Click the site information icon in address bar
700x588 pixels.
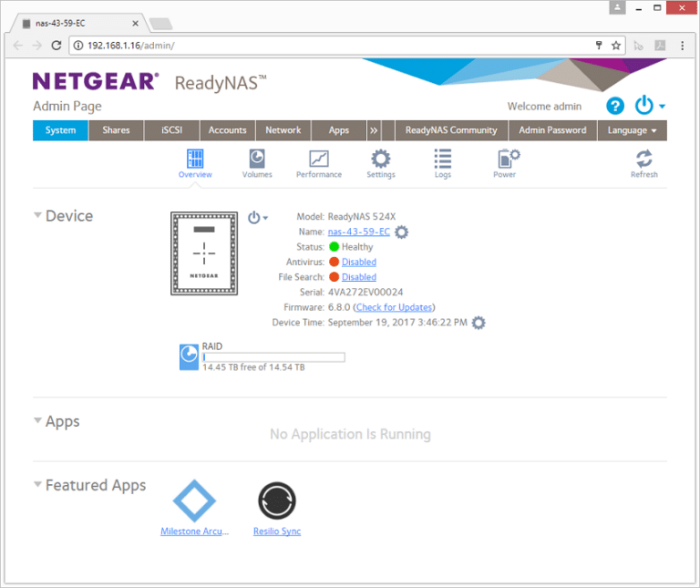point(78,45)
